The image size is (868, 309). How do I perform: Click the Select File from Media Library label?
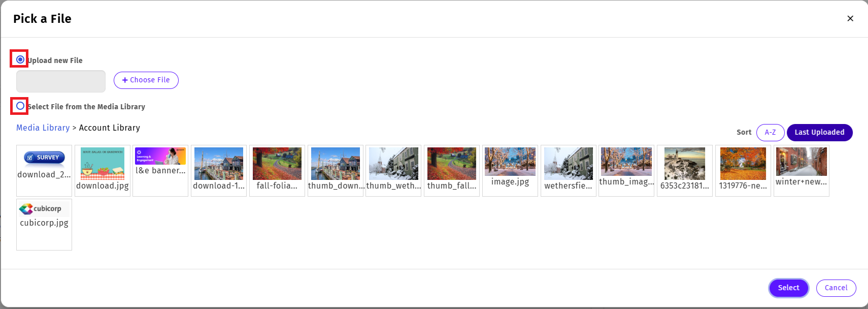[86, 107]
